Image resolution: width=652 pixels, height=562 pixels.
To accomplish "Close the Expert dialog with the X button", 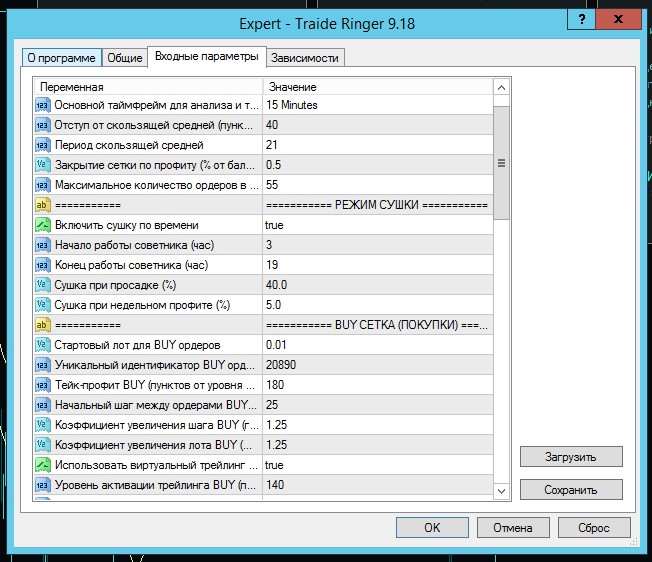I will (618, 19).
